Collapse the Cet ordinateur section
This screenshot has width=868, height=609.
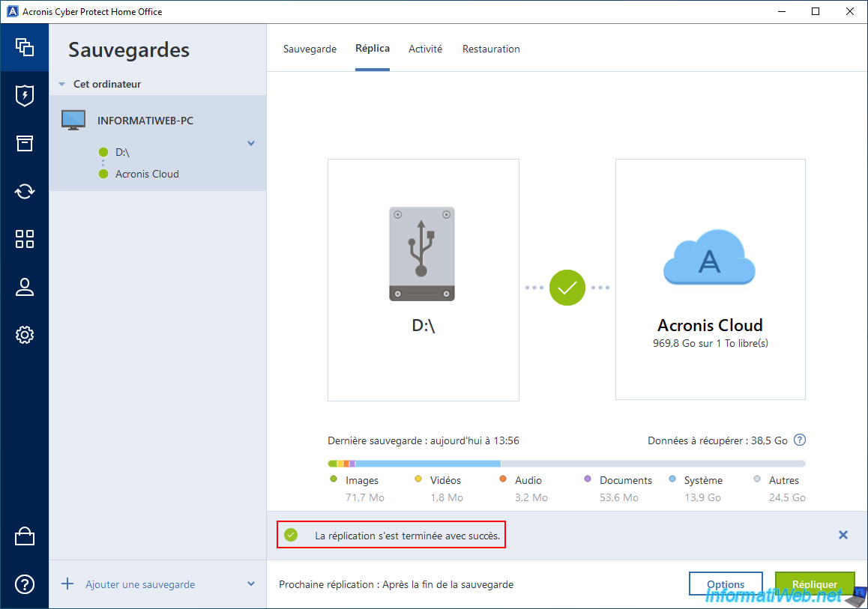[x=62, y=84]
